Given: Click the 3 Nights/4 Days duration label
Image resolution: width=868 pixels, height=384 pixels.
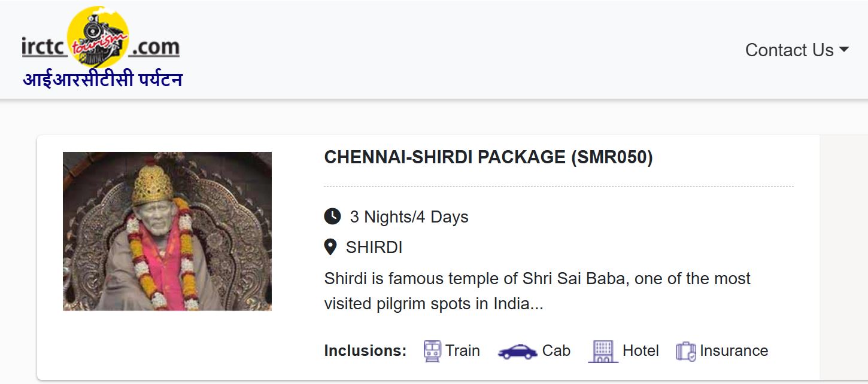Looking at the screenshot, I should [x=409, y=217].
